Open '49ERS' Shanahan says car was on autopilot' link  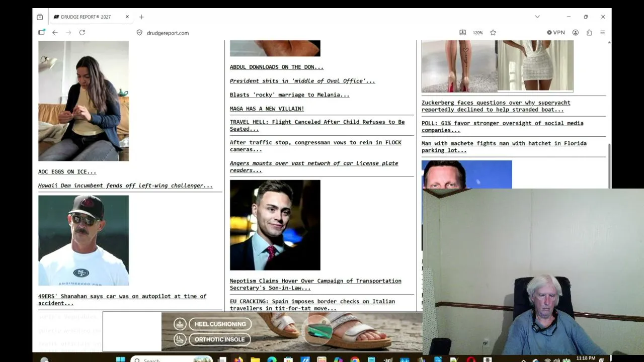(122, 300)
